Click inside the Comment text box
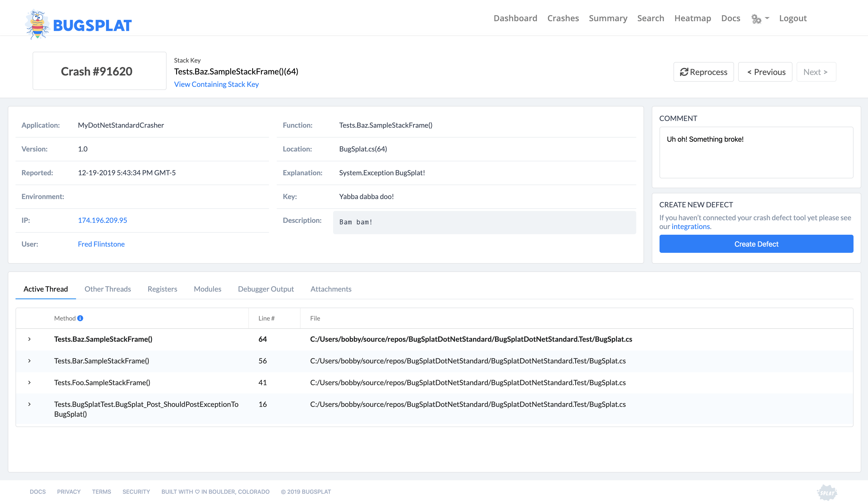The height and width of the screenshot is (502, 868). [757, 153]
